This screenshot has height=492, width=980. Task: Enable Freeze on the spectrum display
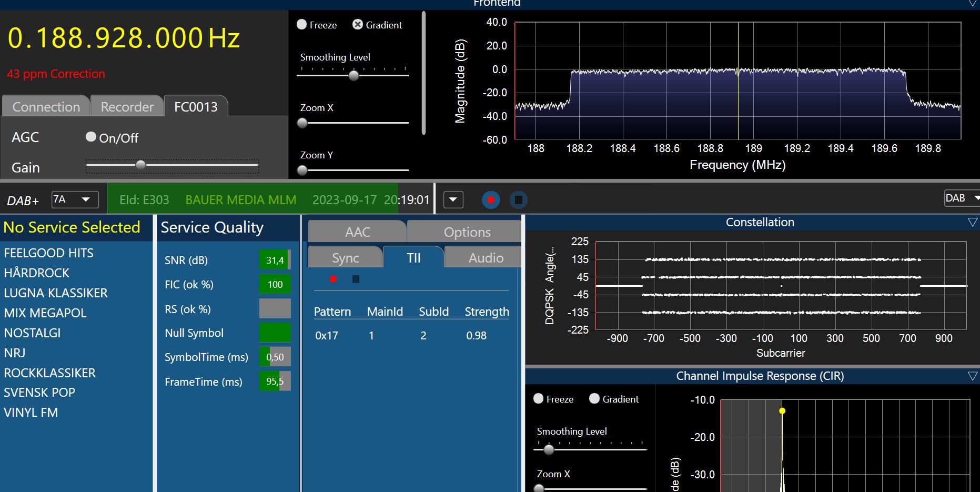pos(302,25)
